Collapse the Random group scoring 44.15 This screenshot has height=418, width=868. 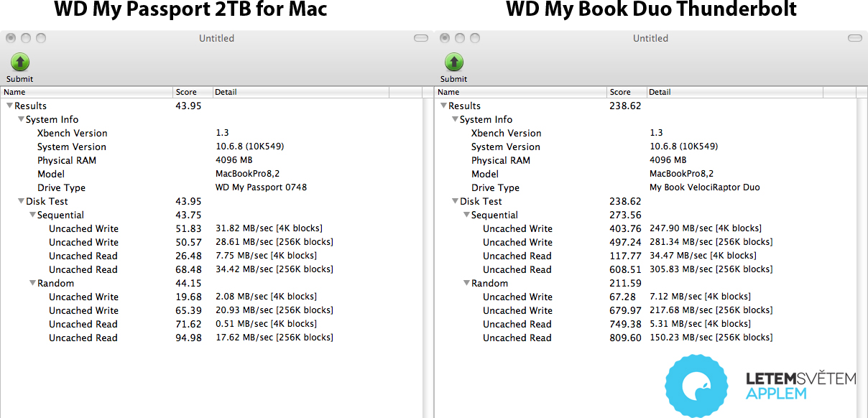coord(32,283)
